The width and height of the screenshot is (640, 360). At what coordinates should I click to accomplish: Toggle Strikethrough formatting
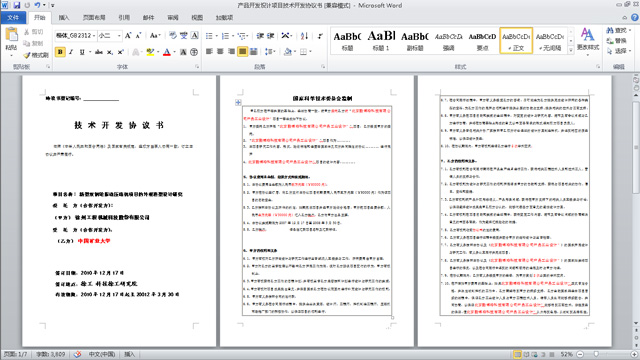click(x=99, y=52)
